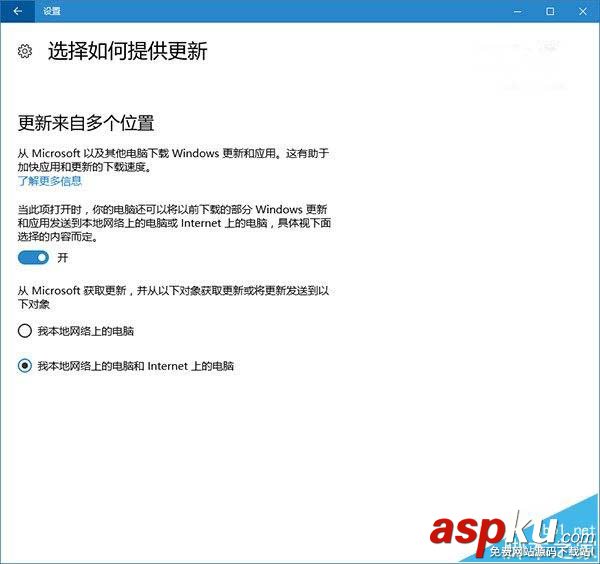Click the settings gear icon beside the page title
The height and width of the screenshot is (564, 600).
click(25, 51)
